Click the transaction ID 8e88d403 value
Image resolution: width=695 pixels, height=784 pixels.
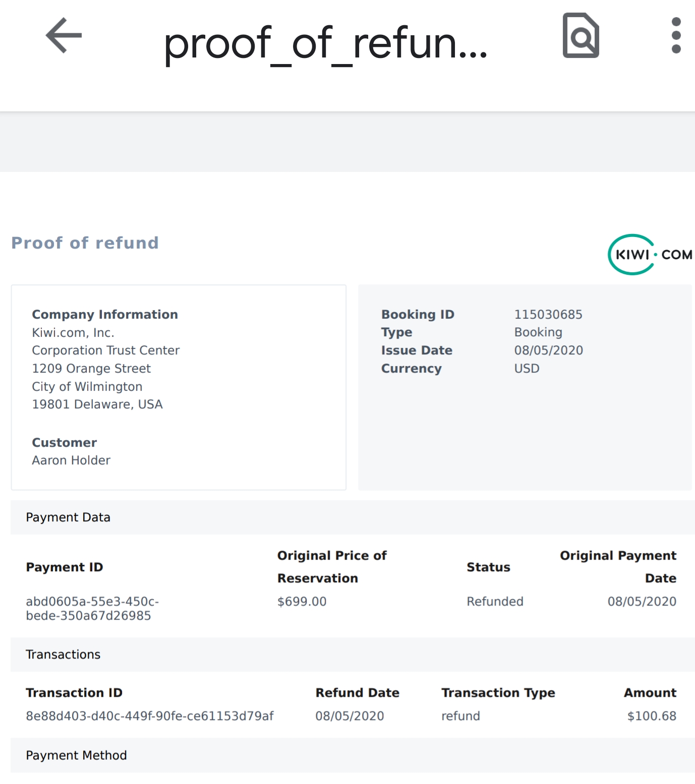150,716
